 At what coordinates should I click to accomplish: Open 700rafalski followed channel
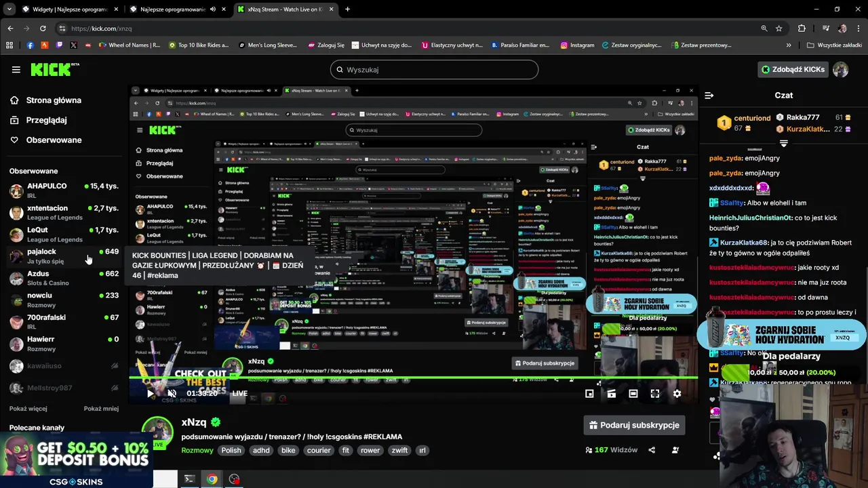pos(64,321)
